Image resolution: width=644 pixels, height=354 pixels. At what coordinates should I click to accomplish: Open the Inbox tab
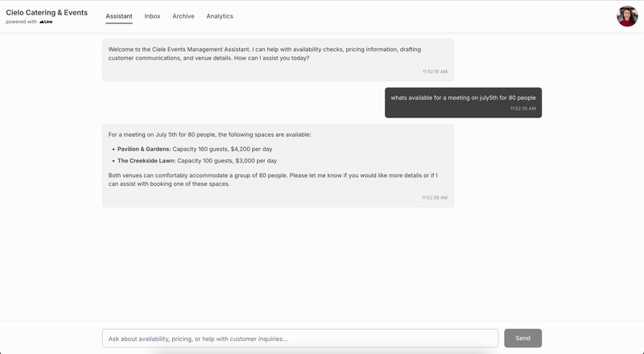(152, 16)
